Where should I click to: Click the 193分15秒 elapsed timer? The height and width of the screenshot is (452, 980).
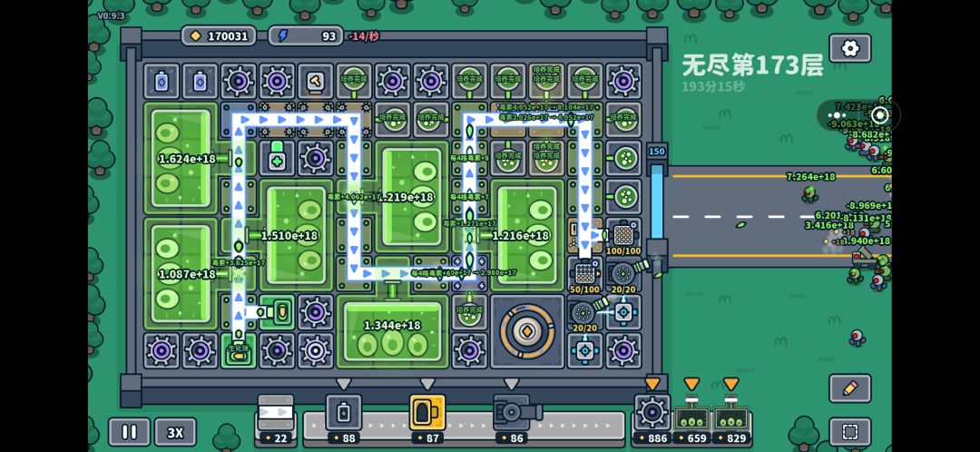click(x=714, y=86)
